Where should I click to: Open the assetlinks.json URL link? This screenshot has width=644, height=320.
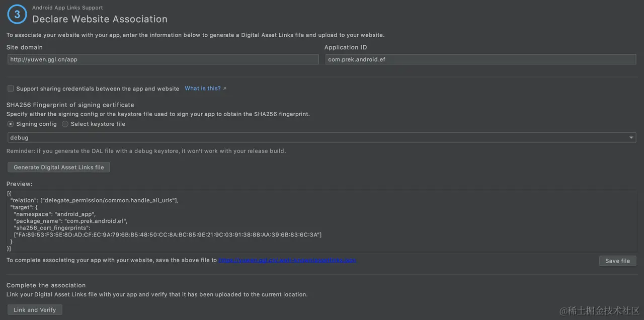[287, 260]
